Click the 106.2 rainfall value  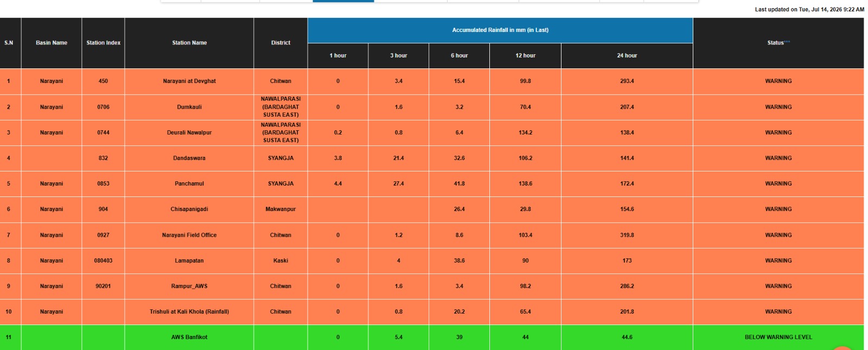click(525, 158)
